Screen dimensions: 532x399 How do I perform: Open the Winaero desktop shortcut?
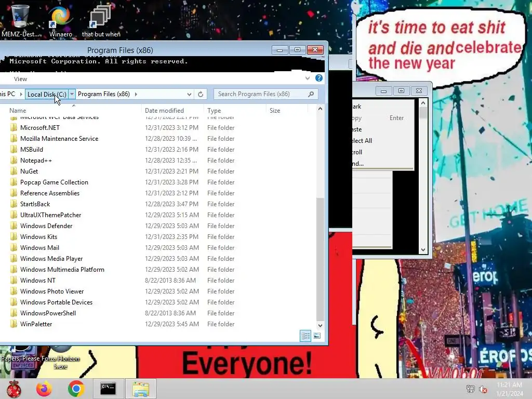[x=60, y=17]
